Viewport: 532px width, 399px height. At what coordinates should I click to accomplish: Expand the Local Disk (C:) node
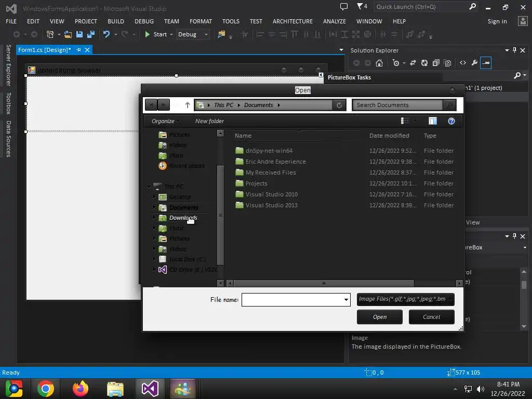tap(154, 259)
